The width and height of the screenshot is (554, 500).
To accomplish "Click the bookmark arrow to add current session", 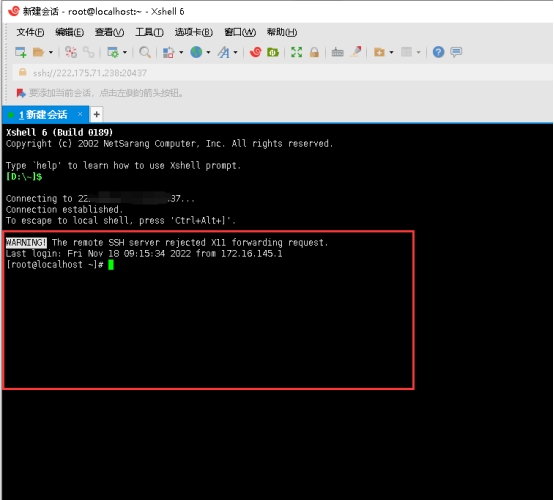I will click(21, 93).
